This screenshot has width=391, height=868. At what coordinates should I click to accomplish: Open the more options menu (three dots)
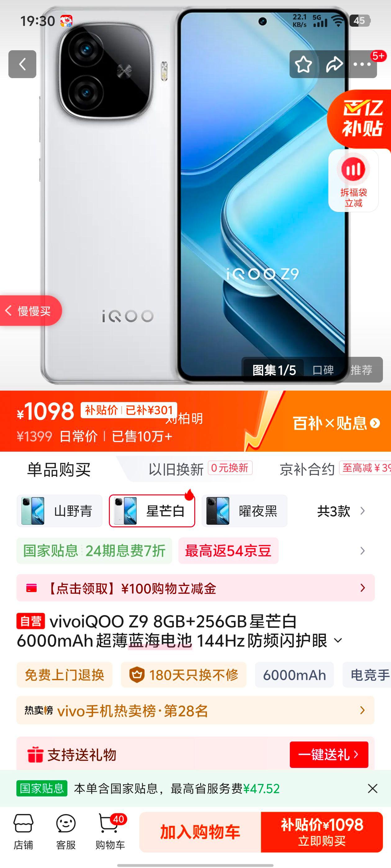pos(362,64)
